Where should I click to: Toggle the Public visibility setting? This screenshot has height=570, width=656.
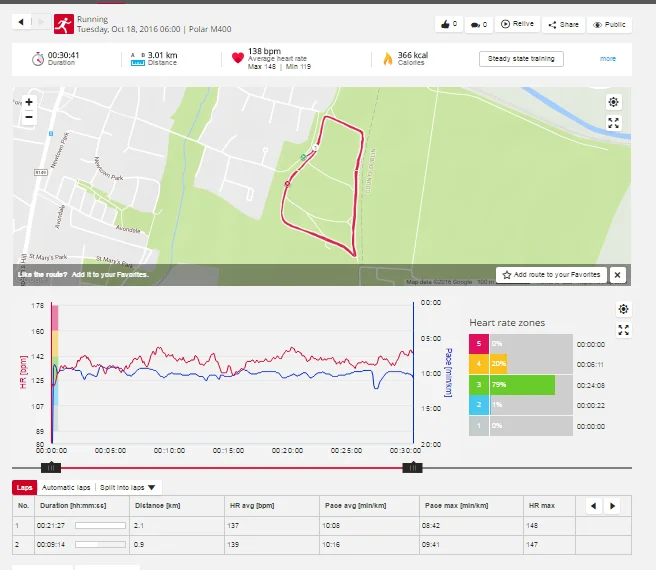[x=609, y=24]
